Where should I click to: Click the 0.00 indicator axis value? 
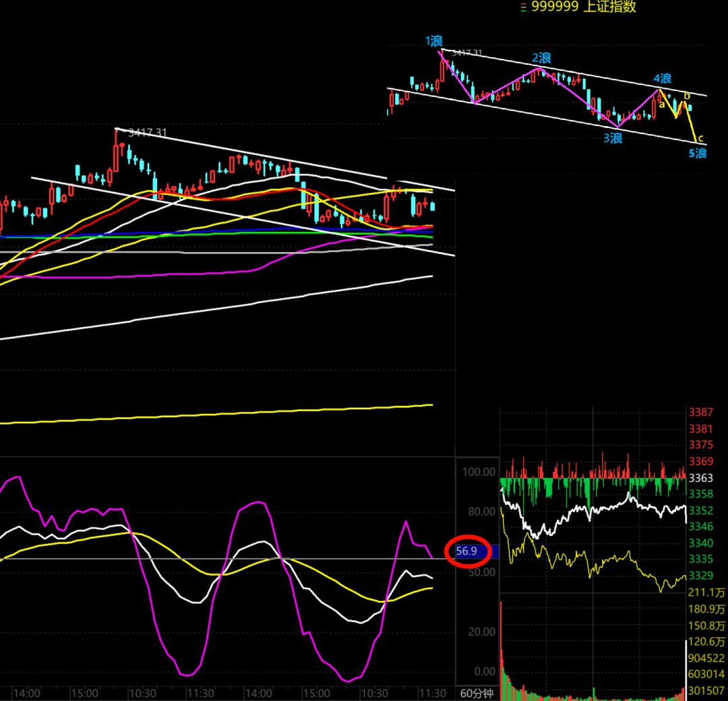[484, 671]
